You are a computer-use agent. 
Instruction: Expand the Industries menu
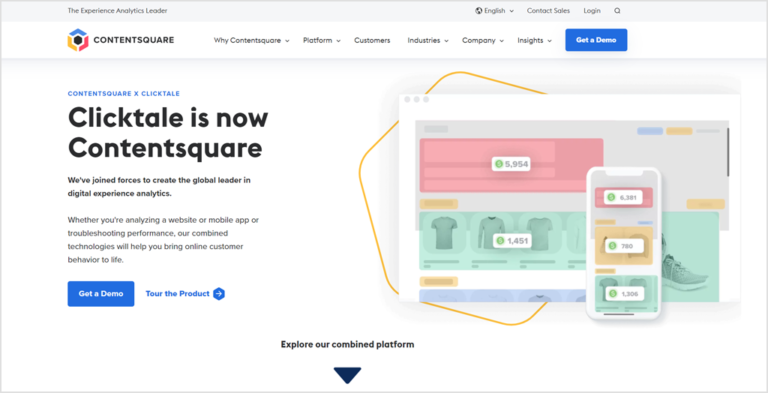[x=428, y=41]
